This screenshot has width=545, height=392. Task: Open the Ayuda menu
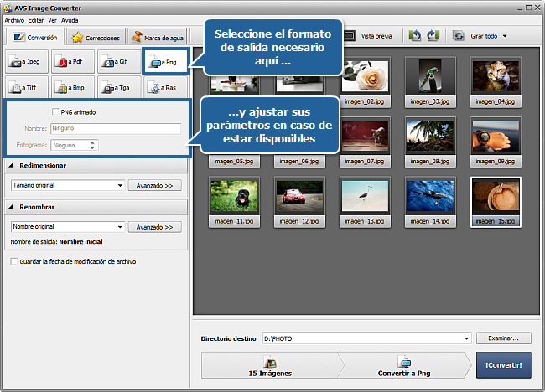click(70, 19)
